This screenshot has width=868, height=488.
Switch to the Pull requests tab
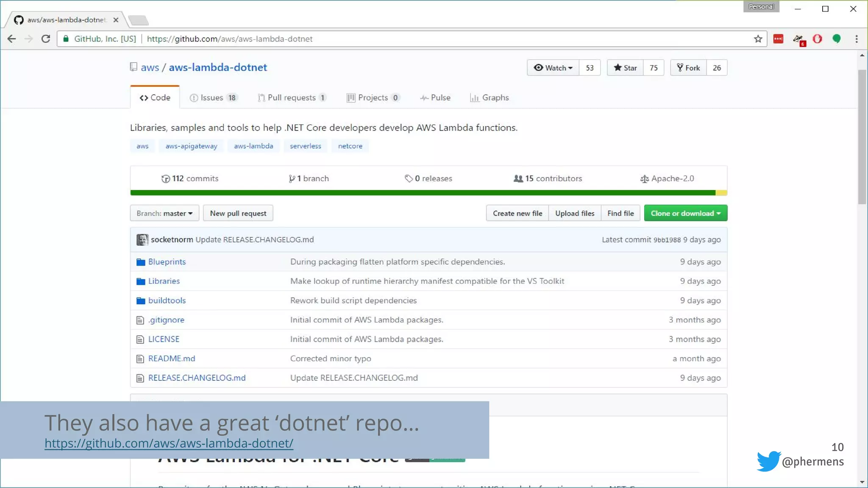[x=292, y=97]
